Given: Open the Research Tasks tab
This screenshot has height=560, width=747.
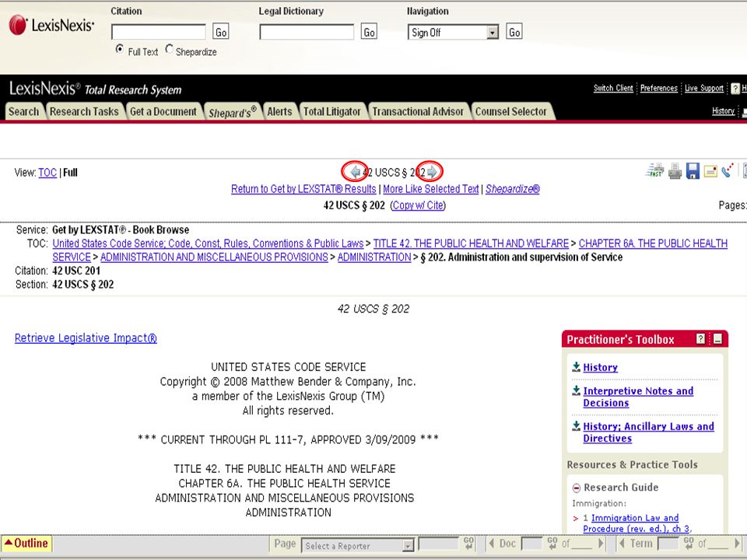Looking at the screenshot, I should [84, 111].
